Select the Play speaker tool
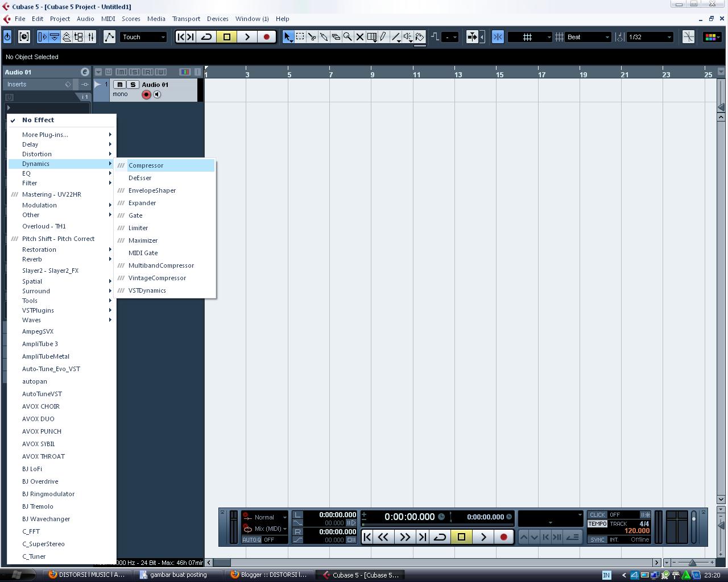The width and height of the screenshot is (728, 582). point(408,37)
